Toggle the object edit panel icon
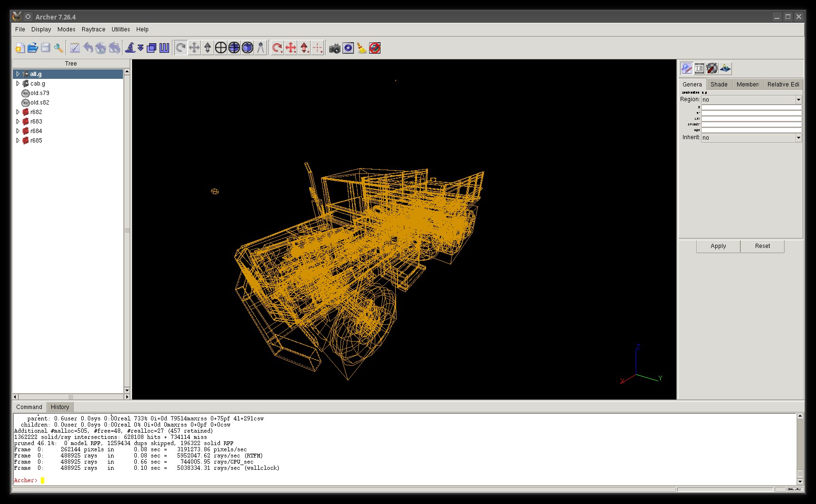The width and height of the screenshot is (816, 504). click(686, 68)
